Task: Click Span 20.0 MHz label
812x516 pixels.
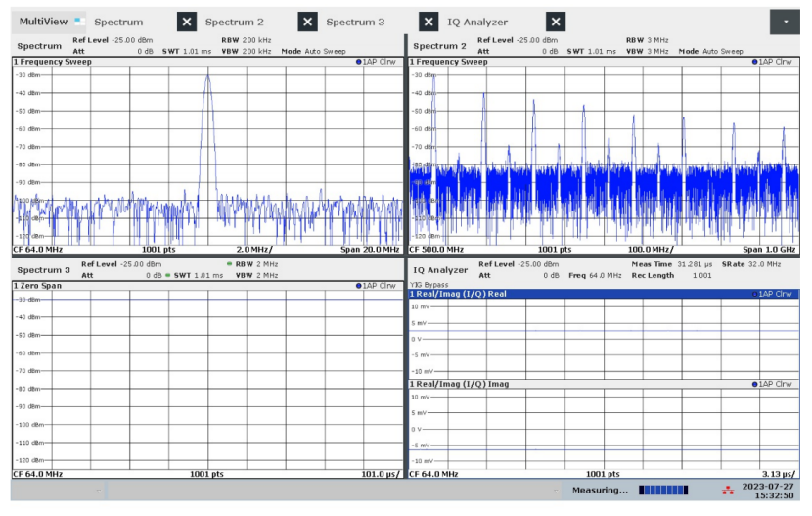Action: 370,250
